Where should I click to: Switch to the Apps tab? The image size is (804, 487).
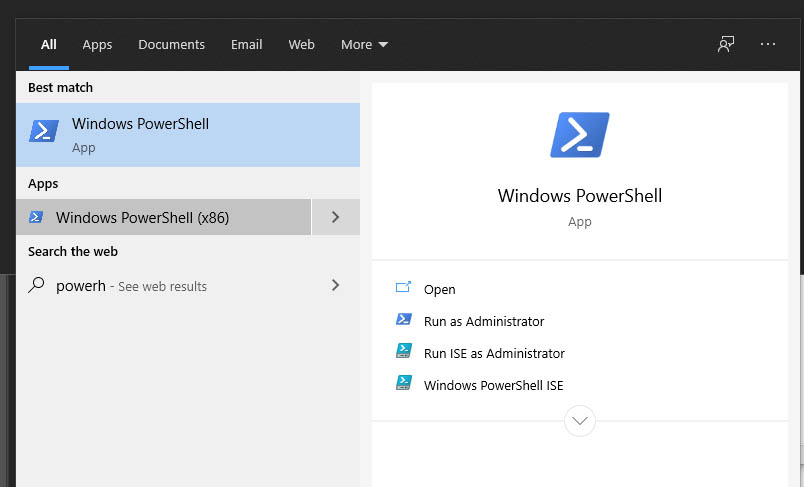[97, 44]
